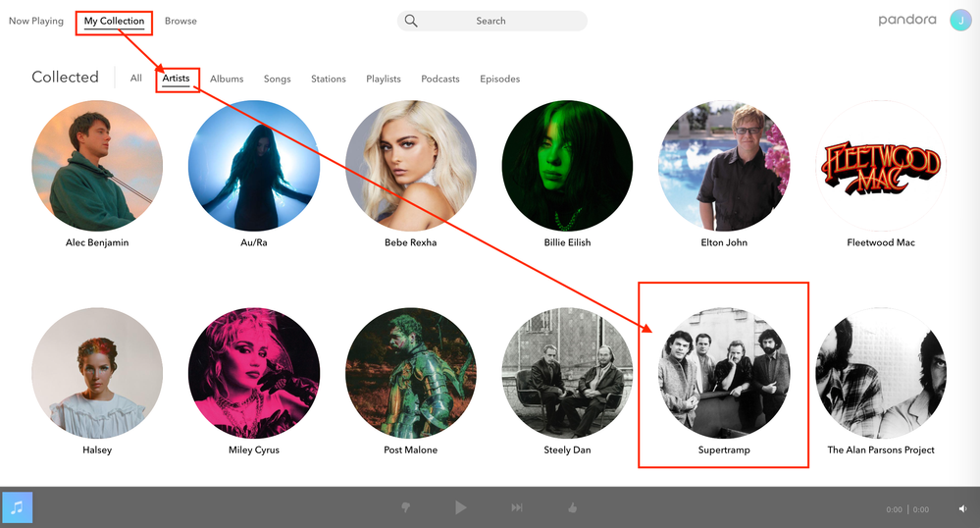Open Supertramp artist thumbnail
The image size is (980, 528).
[723, 373]
